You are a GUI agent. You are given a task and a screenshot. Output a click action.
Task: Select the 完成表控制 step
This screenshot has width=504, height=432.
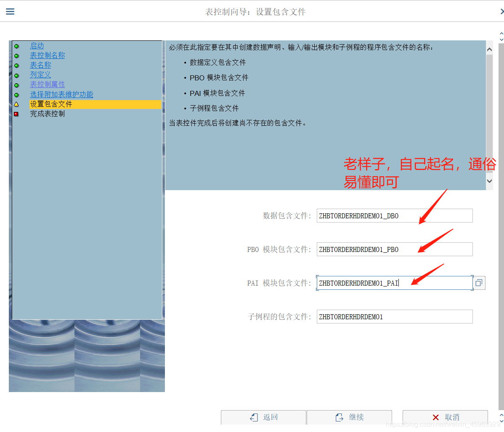click(x=48, y=114)
